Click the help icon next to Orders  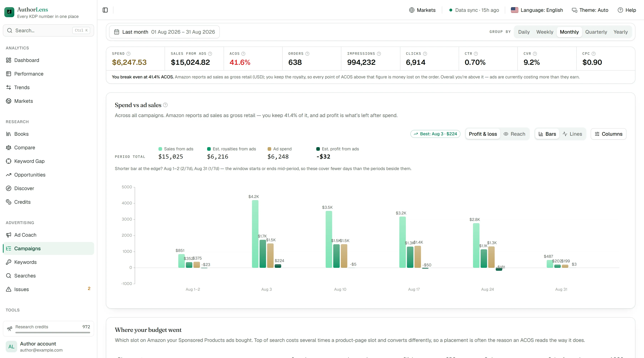coord(308,54)
